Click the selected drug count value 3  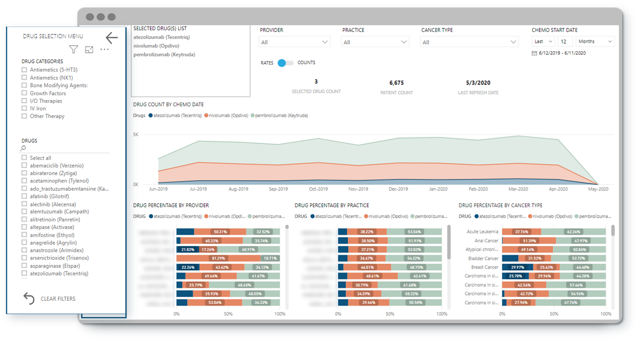tap(316, 81)
